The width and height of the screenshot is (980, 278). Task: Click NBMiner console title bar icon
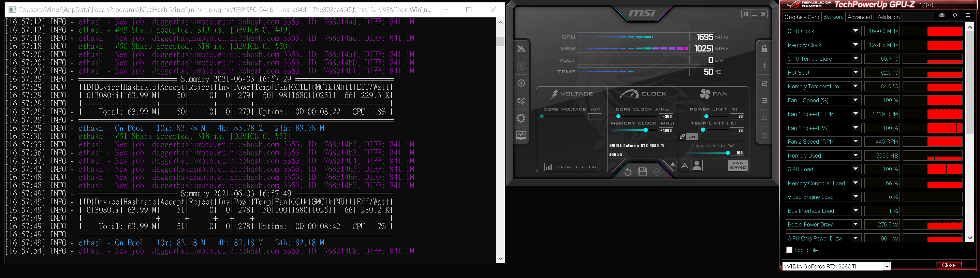(12, 10)
